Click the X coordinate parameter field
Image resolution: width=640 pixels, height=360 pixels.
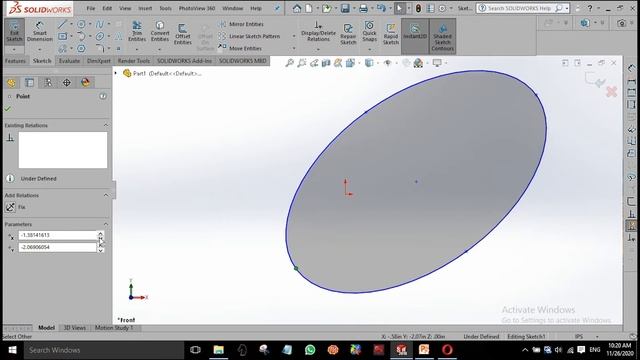tap(57, 235)
